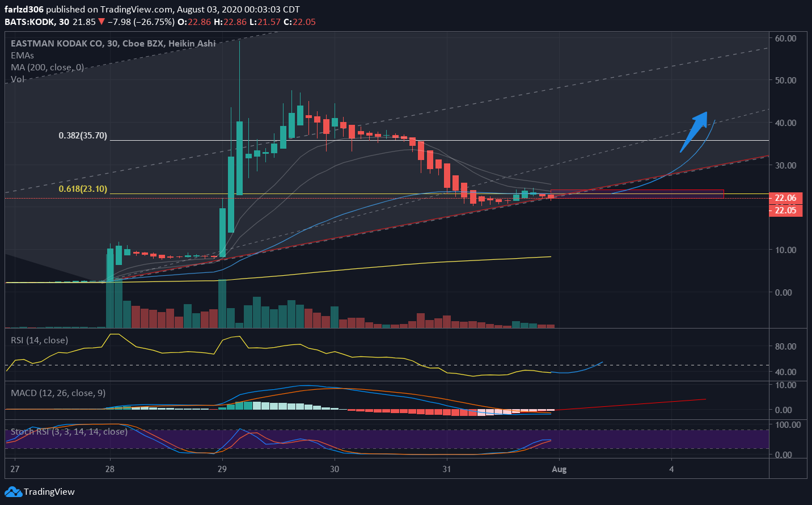
Task: Click the 0.618(23.10) Fibonacci level label
Action: tap(83, 189)
